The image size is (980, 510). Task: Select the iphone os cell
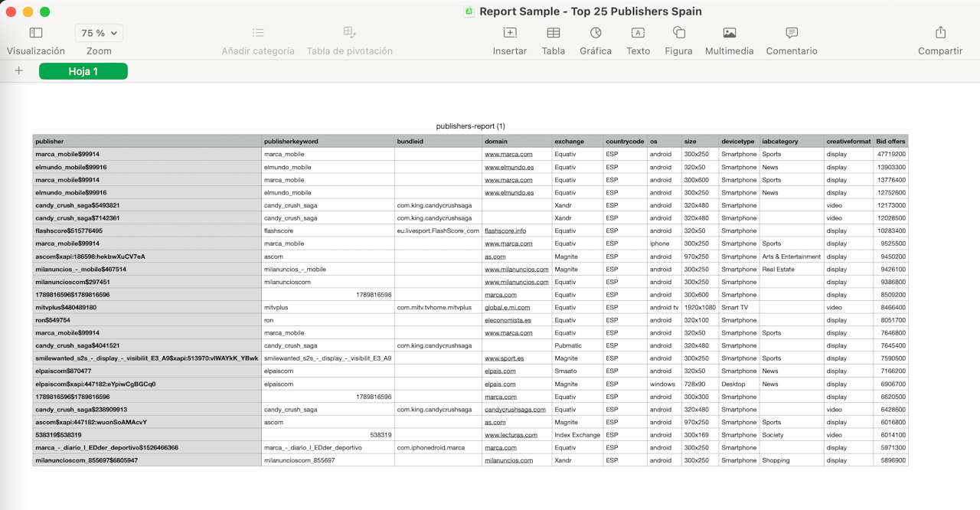(x=664, y=244)
